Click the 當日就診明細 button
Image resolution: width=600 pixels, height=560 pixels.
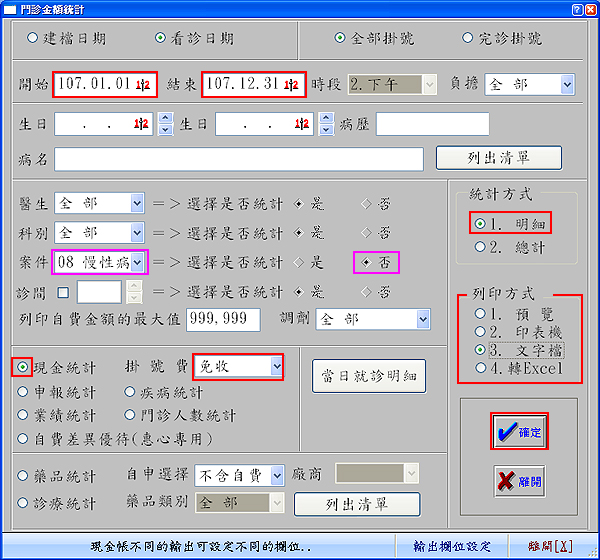pyautogui.click(x=370, y=377)
